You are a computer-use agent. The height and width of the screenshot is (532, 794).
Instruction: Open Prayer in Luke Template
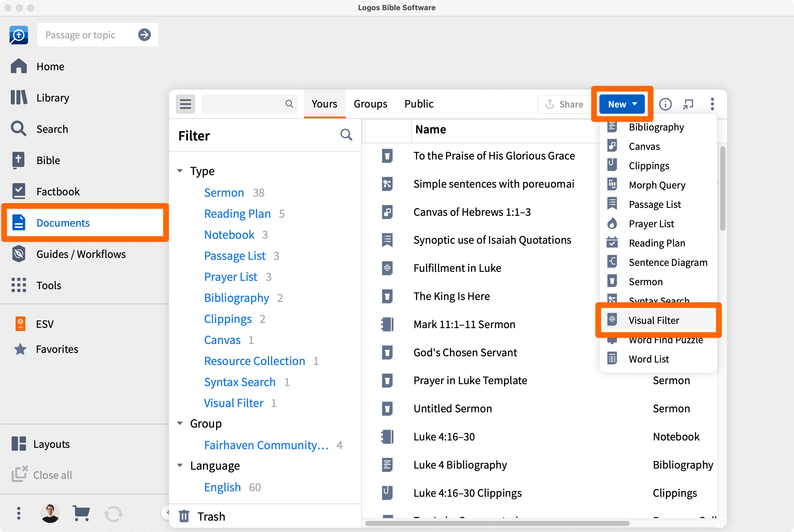[x=470, y=380]
